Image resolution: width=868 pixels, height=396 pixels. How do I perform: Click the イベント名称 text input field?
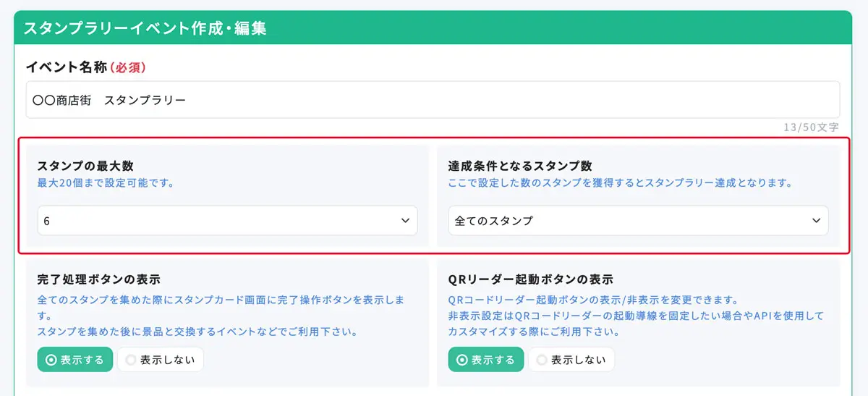click(433, 99)
